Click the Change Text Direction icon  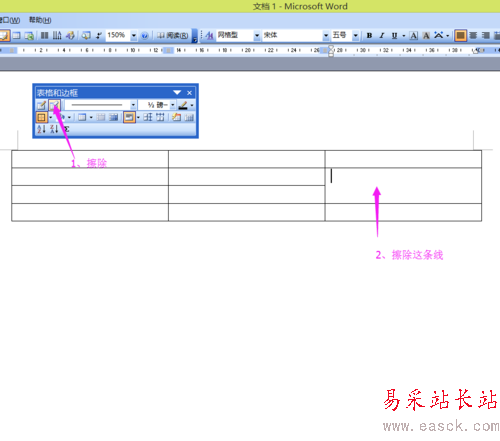189,117
